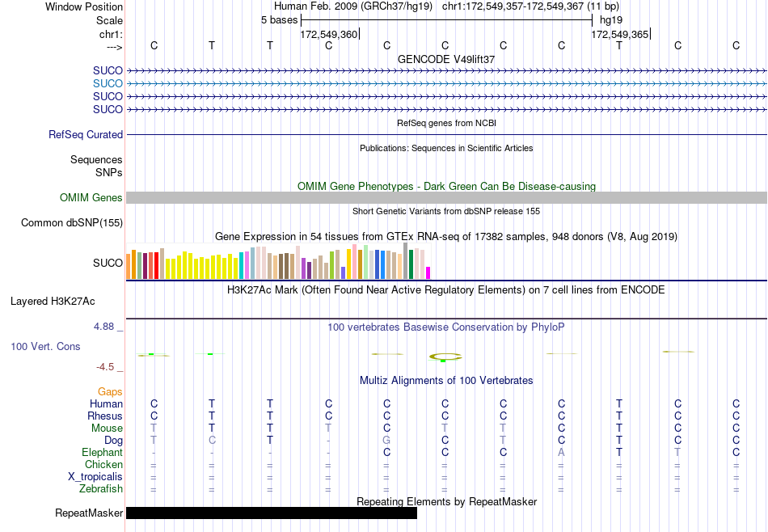Click the '5 bases' scale text
768x532 pixels.
coord(279,20)
